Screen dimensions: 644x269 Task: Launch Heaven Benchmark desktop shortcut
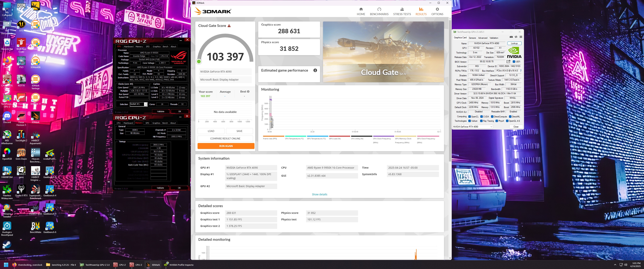pos(36,156)
